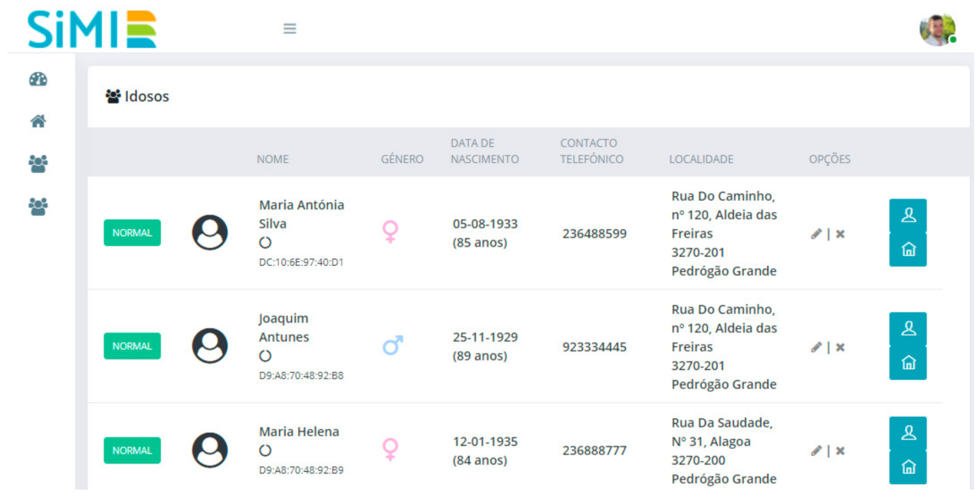Select Maria Helena's avatar picture
The image size is (980, 501).
(x=209, y=450)
